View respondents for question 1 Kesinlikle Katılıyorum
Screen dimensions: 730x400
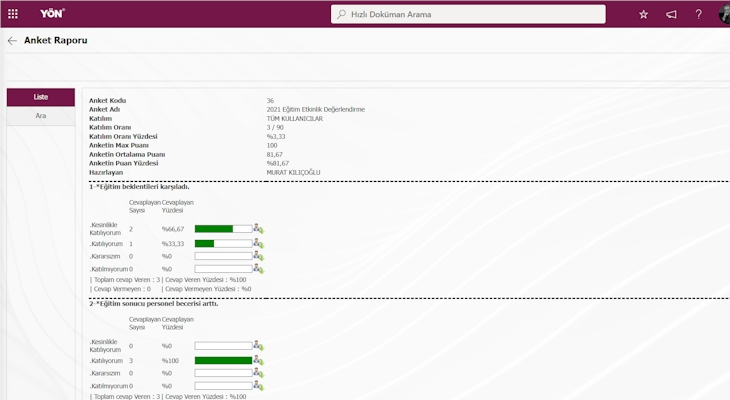tap(258, 229)
